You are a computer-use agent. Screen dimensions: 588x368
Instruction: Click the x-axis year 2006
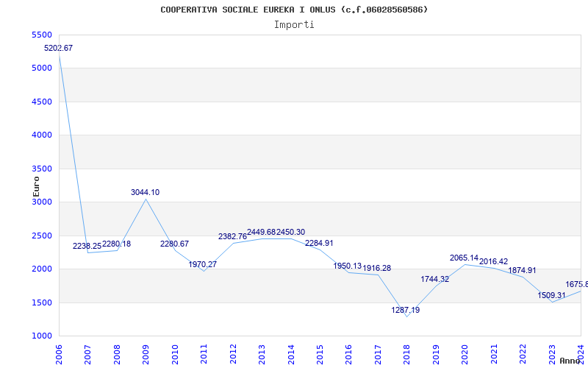tap(59, 355)
